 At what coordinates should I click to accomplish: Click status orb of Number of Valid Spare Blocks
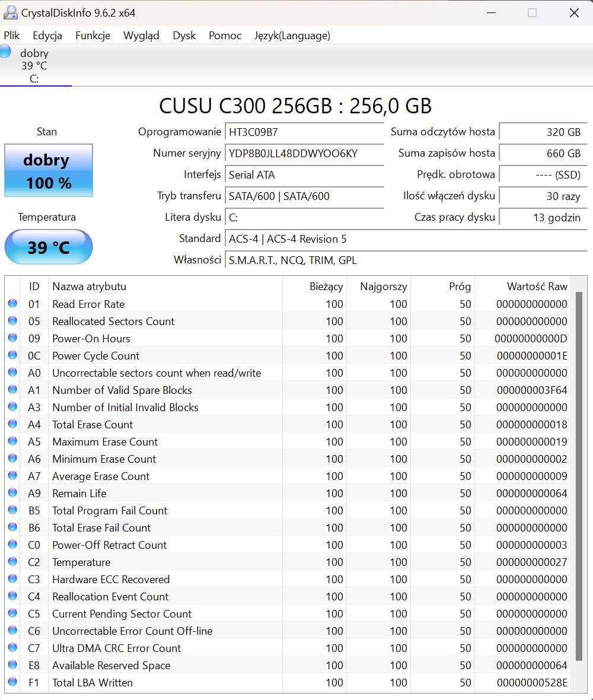(12, 389)
